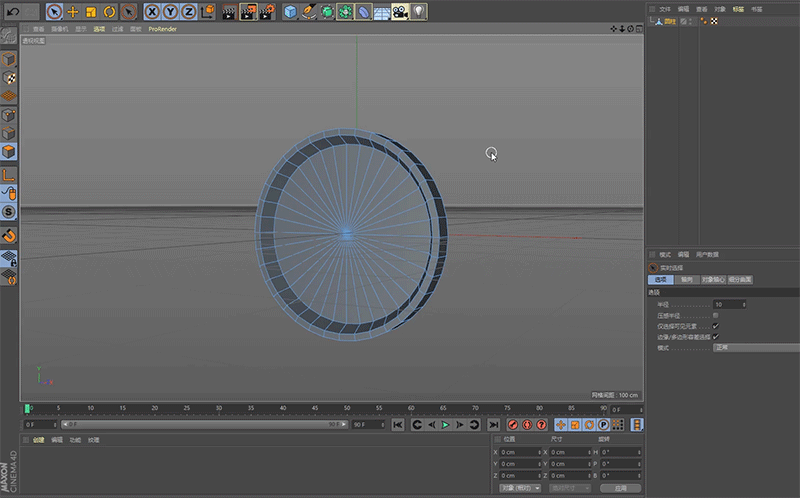Viewport: 800px width, 498px height.
Task: Toggle Parameter P keyframe icon
Action: [604, 425]
